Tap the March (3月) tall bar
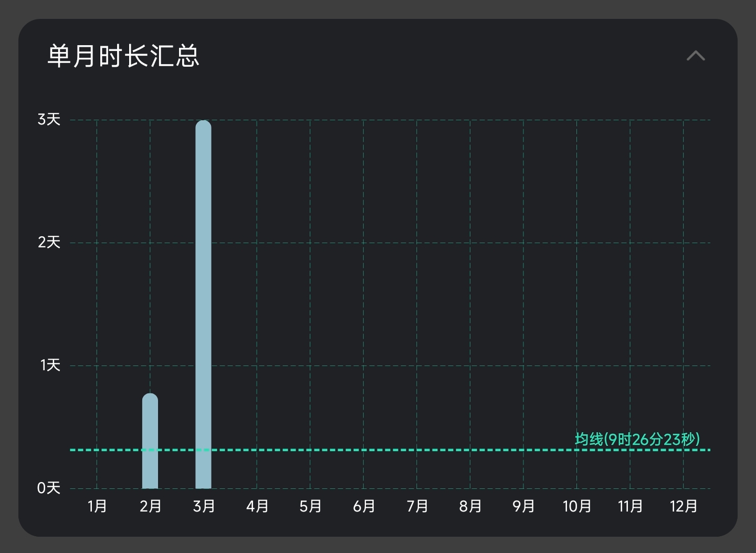Screen dimensions: 756x553 (203, 305)
